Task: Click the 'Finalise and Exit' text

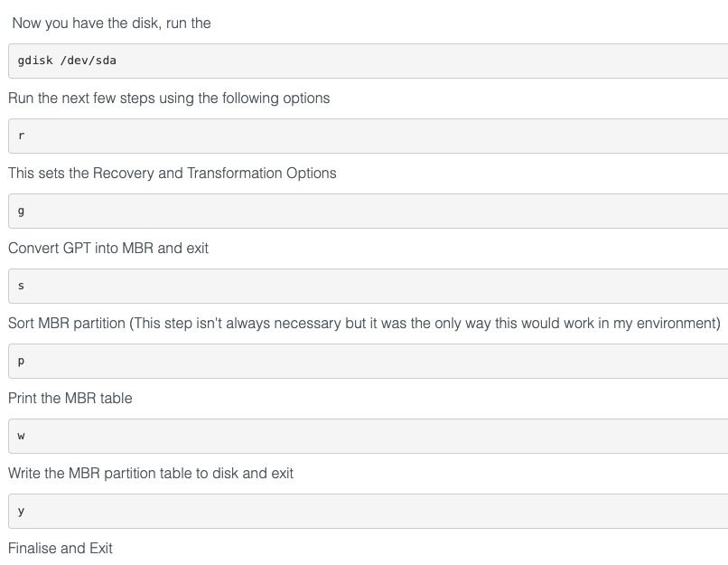Action: tap(61, 548)
